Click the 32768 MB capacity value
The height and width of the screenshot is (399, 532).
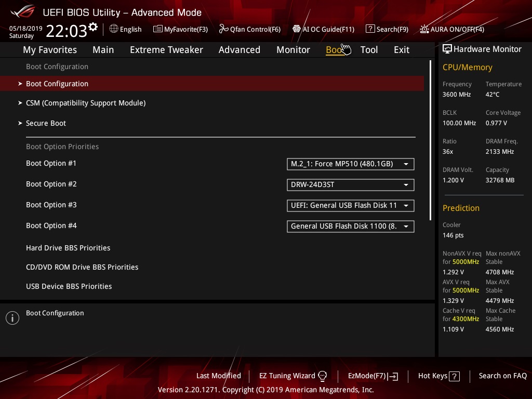[500, 180]
